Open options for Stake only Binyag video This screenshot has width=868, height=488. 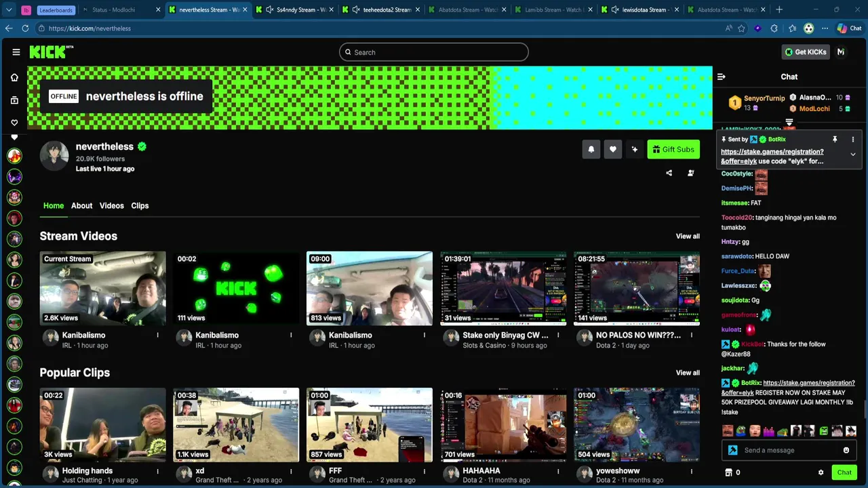[x=557, y=335]
